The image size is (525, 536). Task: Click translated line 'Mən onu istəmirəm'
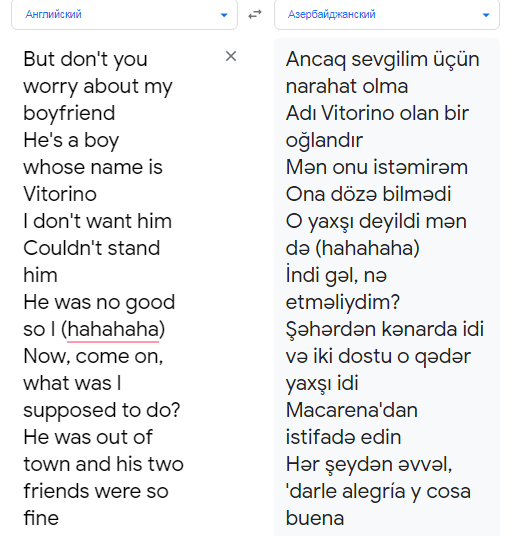(377, 167)
